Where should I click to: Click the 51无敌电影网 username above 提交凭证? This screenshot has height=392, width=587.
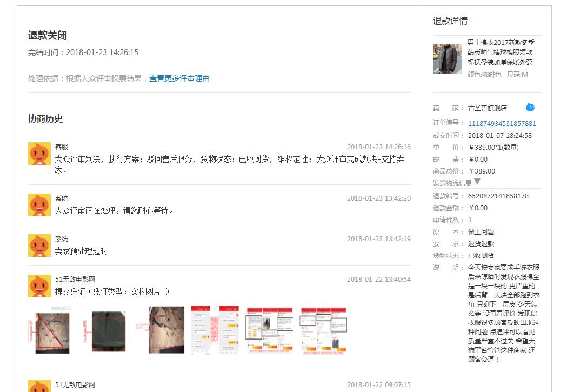(x=75, y=280)
